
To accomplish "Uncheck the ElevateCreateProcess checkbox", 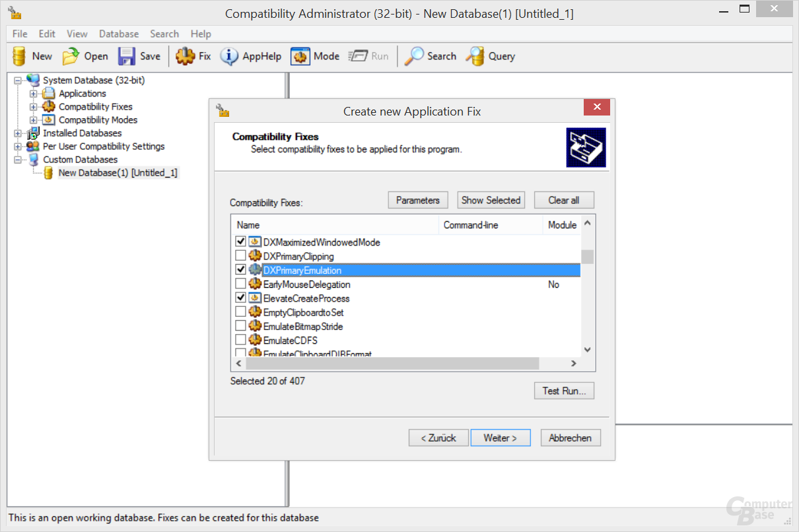I will coord(241,298).
